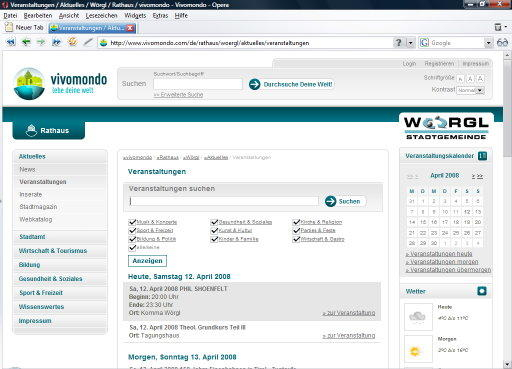Open the Lesezeichen menu
The image size is (512, 369).
tap(102, 16)
